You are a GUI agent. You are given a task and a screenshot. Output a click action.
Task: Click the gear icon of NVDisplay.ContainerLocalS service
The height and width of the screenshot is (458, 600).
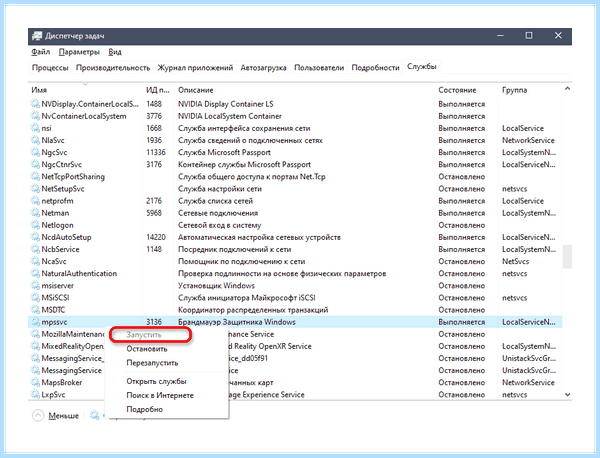click(35, 104)
